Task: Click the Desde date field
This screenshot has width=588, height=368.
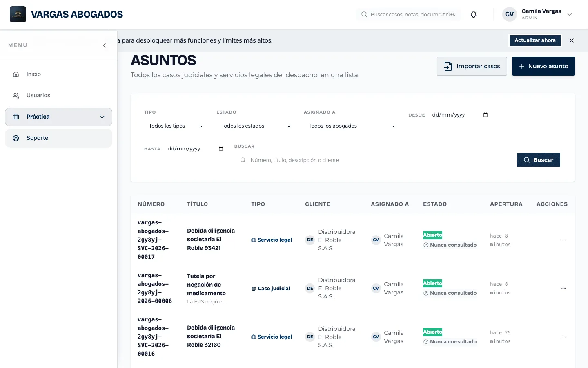Action: pyautogui.click(x=460, y=115)
